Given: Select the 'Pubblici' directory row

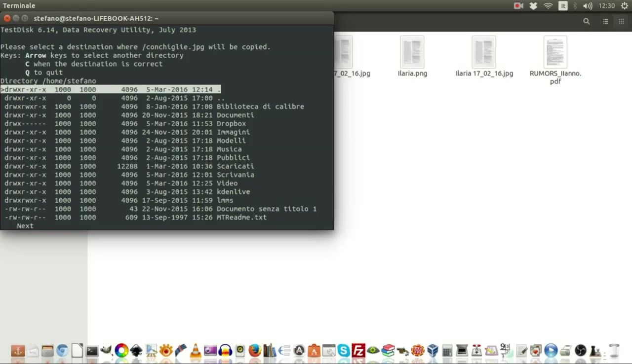Looking at the screenshot, I should click(127, 158).
